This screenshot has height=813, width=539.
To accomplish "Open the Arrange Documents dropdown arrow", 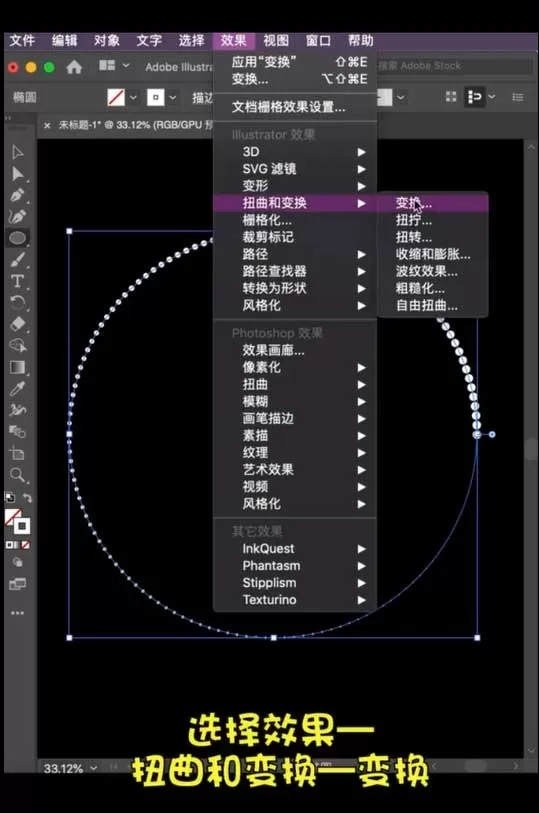I will [126, 66].
